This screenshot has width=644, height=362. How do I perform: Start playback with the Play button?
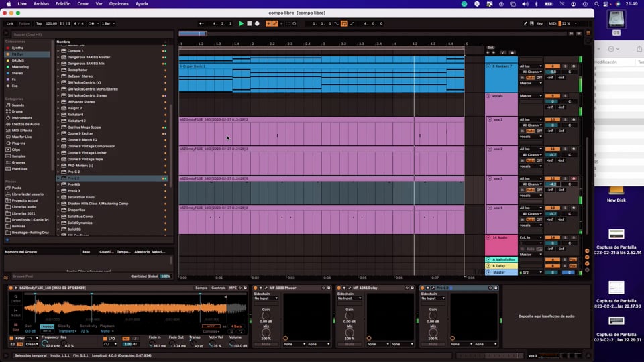[x=241, y=24]
